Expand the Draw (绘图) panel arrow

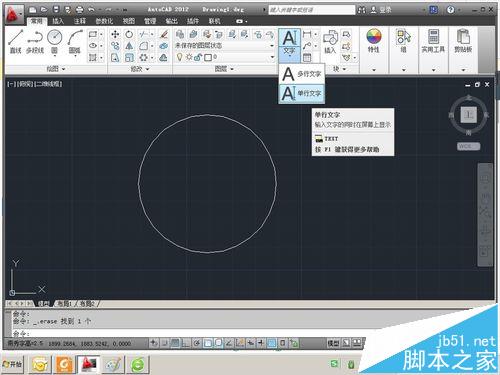(63, 69)
